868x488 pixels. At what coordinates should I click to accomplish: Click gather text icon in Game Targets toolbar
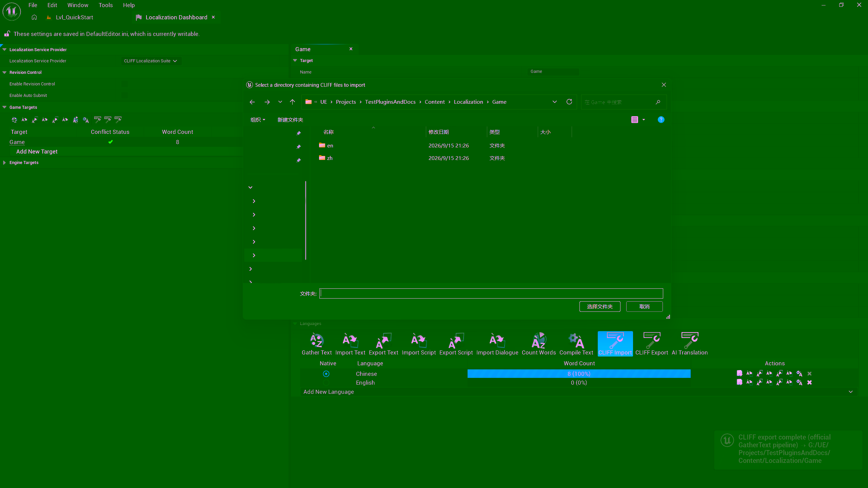[x=14, y=120]
